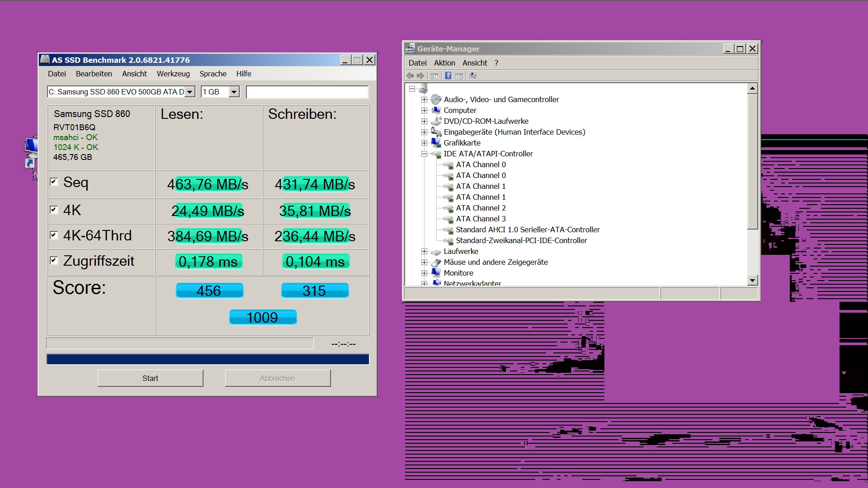Image resolution: width=868 pixels, height=488 pixels.
Task: Click the DVD/CD-ROM-Laufwerke disc icon
Action: pyautogui.click(x=436, y=121)
